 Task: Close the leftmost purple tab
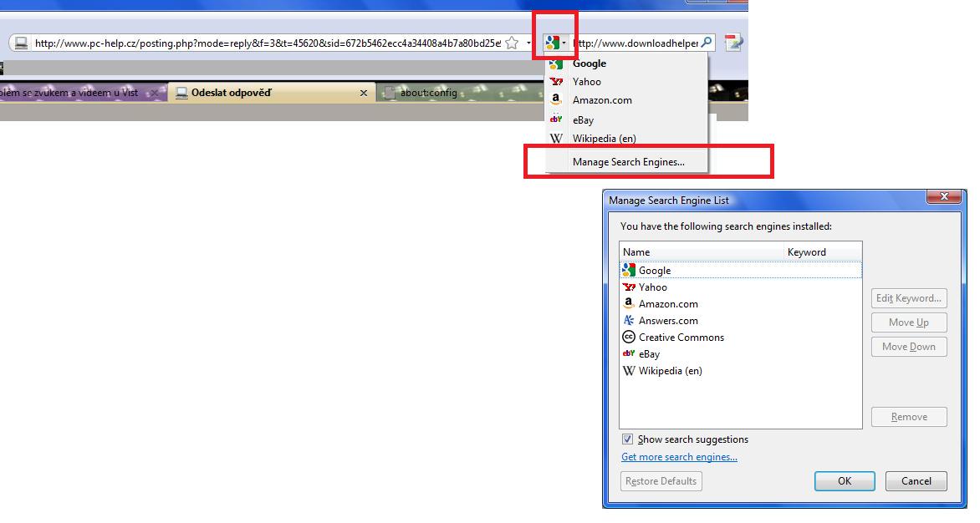tap(155, 93)
